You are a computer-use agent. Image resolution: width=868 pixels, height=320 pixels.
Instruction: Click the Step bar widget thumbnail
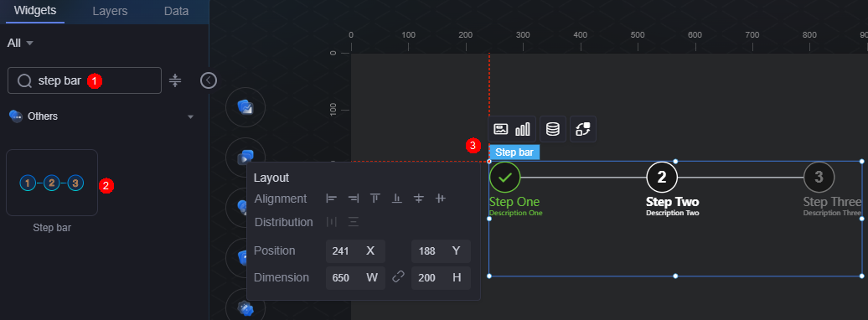52,183
